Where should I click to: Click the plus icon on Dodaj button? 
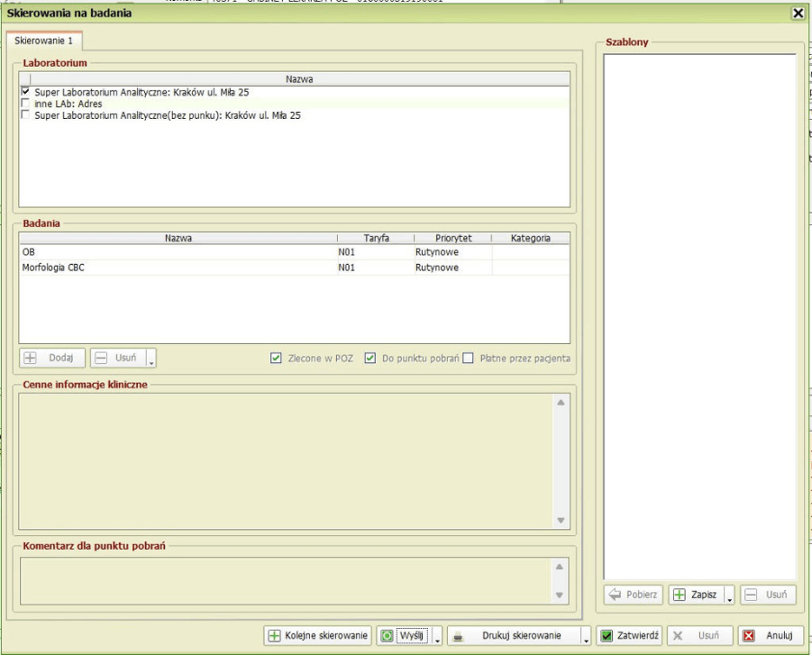coord(31,358)
